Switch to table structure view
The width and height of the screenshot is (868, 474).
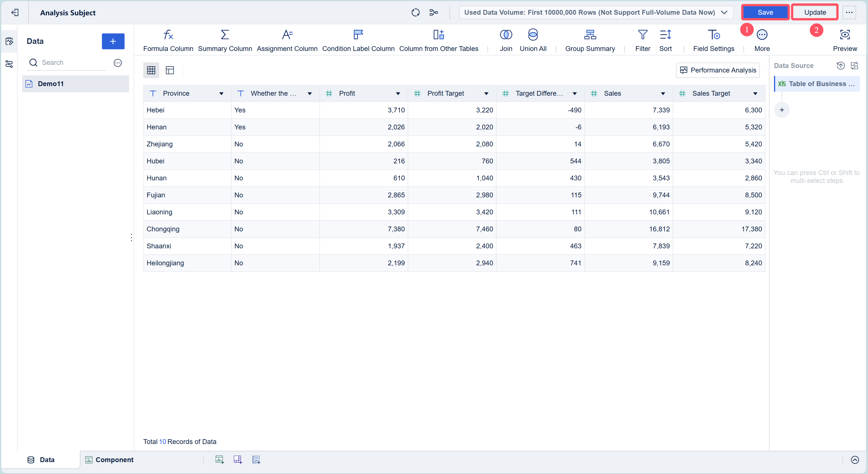click(170, 70)
